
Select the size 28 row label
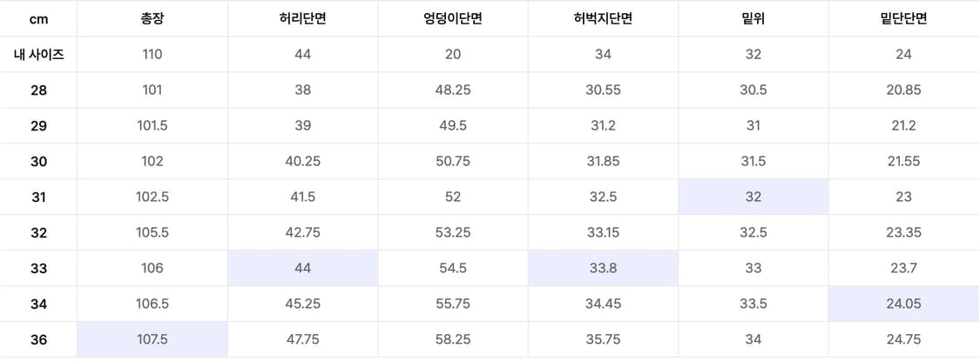(x=38, y=90)
